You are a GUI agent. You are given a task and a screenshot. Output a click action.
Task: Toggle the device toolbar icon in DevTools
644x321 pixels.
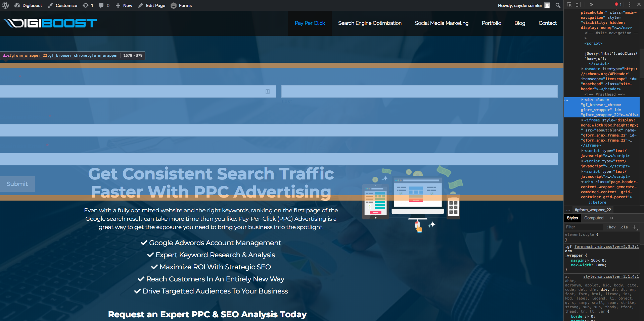[578, 4]
